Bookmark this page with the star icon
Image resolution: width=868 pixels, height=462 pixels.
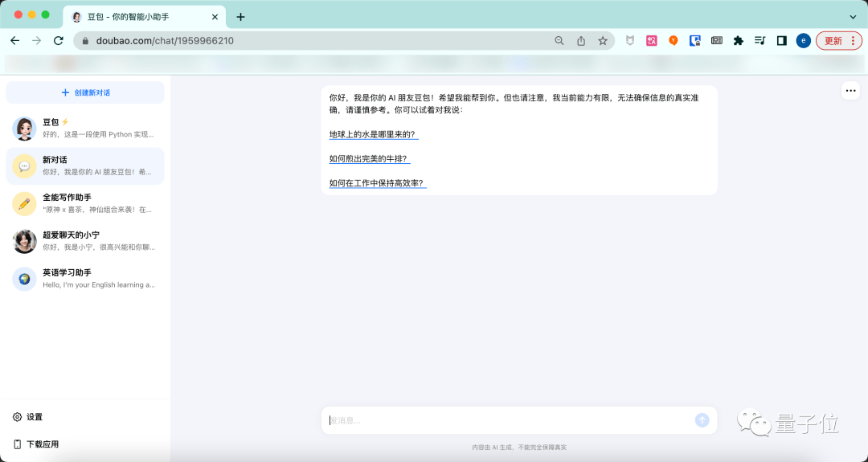603,41
